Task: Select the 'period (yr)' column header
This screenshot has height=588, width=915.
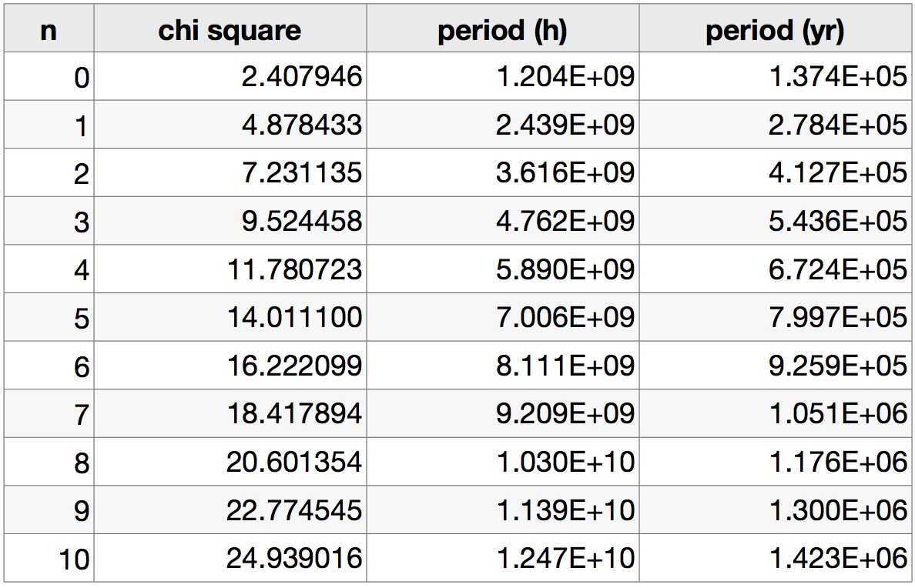Action: (775, 28)
